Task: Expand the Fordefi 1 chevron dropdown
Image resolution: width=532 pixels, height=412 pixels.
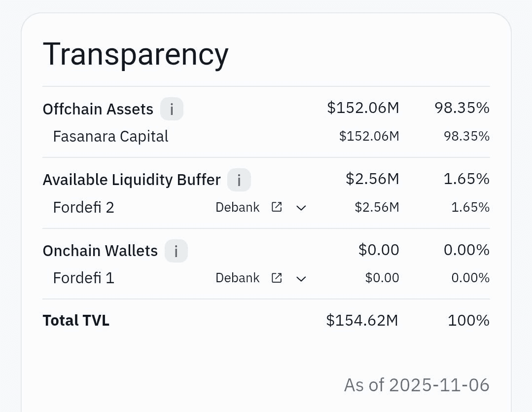Action: pyautogui.click(x=301, y=279)
